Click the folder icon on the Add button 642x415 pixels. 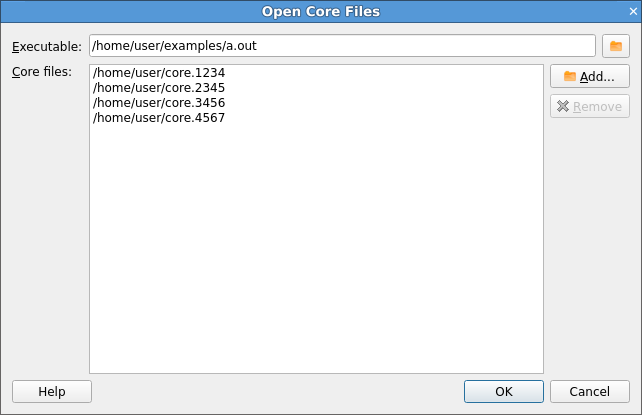click(x=570, y=77)
